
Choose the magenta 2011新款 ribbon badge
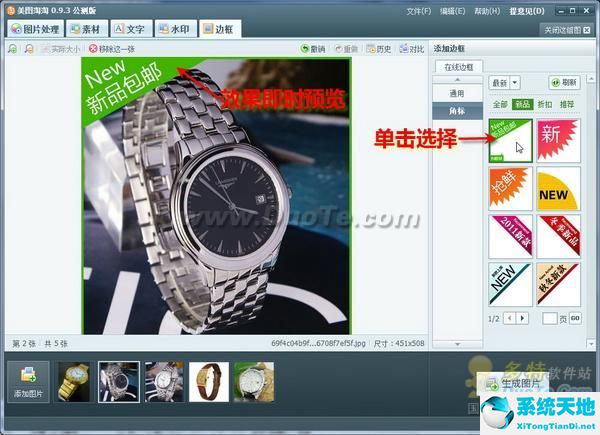pyautogui.click(x=510, y=236)
